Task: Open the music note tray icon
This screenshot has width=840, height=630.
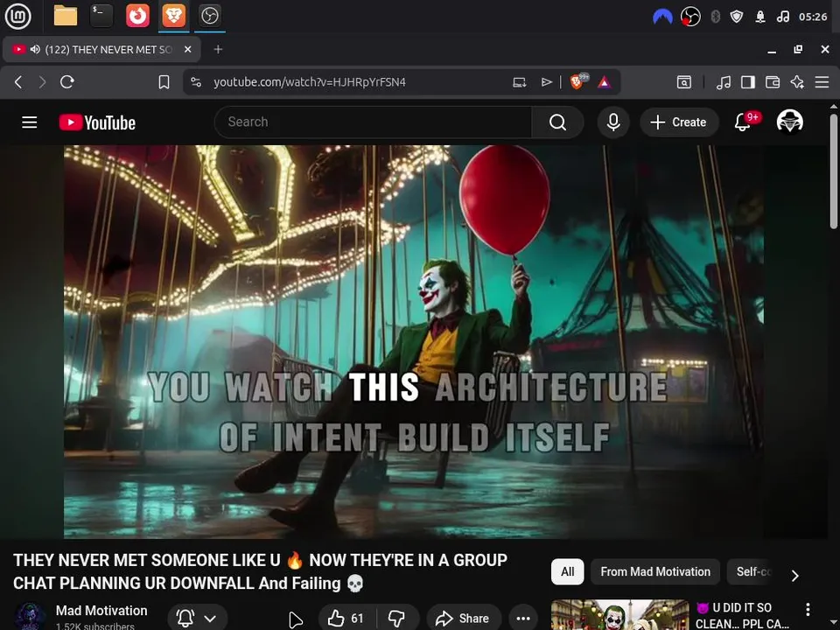Action: [x=782, y=17]
